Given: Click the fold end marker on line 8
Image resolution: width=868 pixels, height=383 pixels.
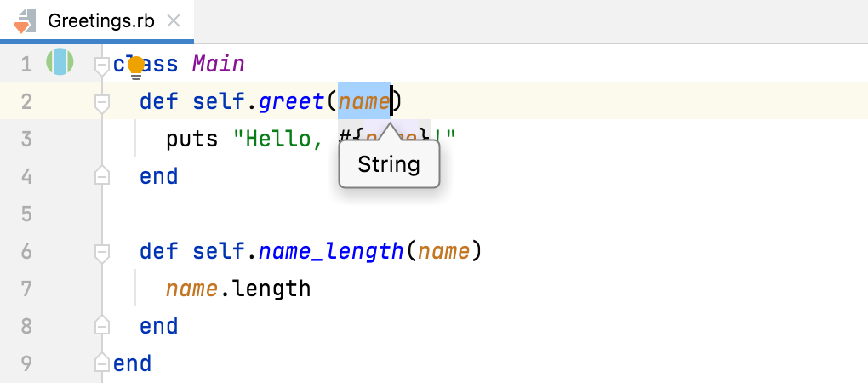Looking at the screenshot, I should (102, 326).
